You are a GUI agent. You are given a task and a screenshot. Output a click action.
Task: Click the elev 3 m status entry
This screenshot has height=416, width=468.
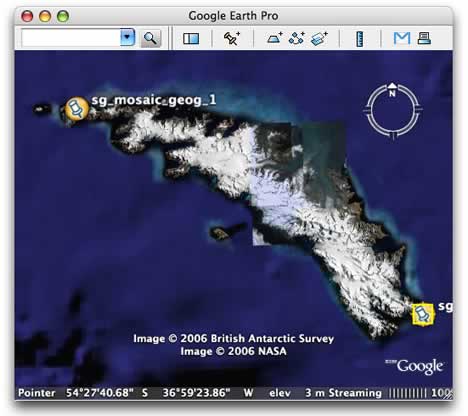(x=297, y=393)
